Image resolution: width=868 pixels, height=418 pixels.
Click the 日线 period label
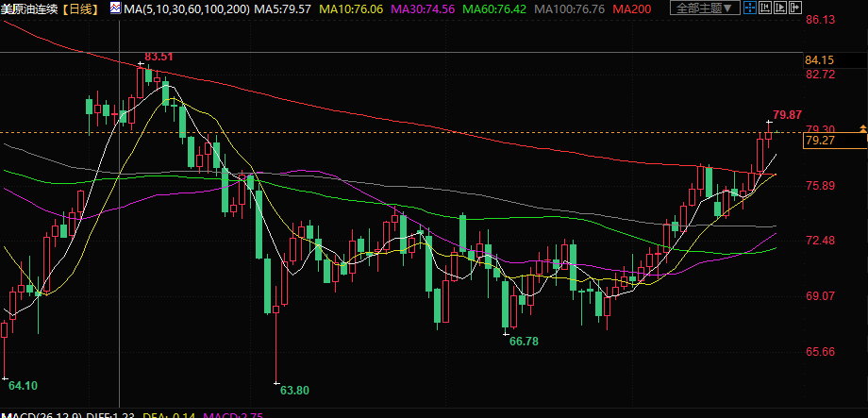80,8
